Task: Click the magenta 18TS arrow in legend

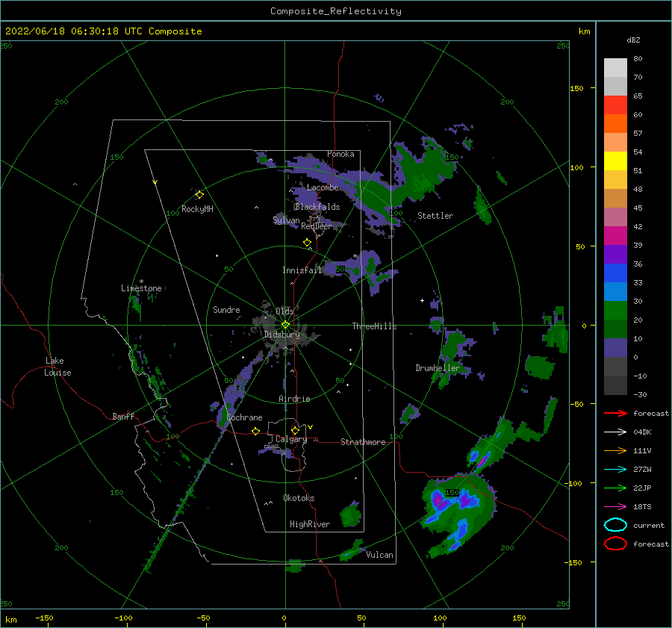Action: click(615, 507)
